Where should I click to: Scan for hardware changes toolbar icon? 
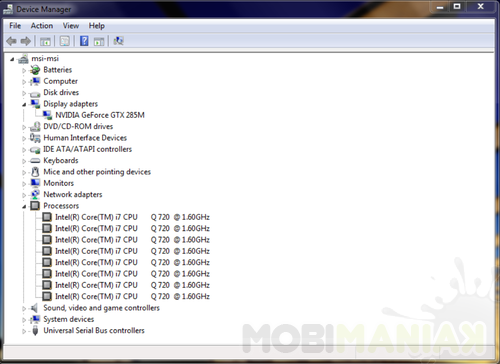point(118,41)
